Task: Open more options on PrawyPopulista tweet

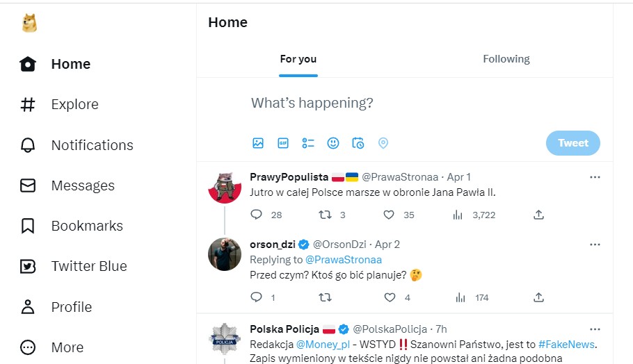Action: 595,177
